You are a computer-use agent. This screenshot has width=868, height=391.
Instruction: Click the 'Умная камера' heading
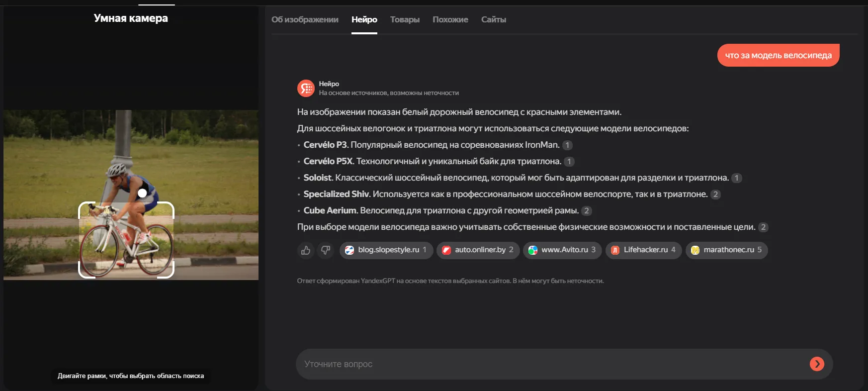[131, 18]
